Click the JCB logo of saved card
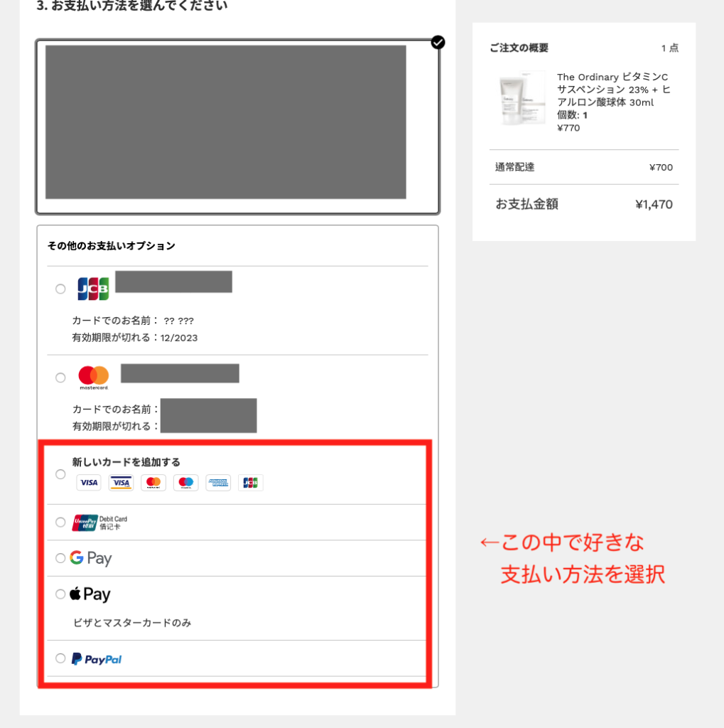Viewport: 724px width, 728px height. (93, 289)
